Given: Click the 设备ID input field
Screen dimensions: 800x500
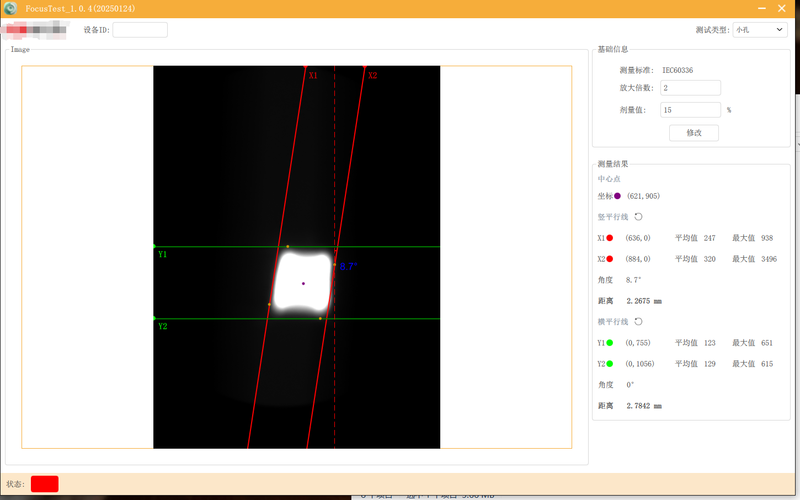Looking at the screenshot, I should tap(140, 30).
